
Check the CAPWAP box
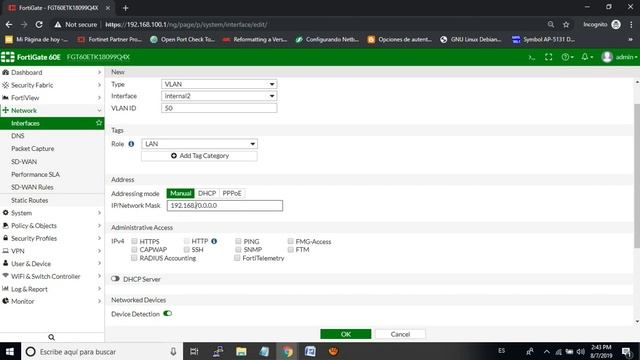point(134,249)
